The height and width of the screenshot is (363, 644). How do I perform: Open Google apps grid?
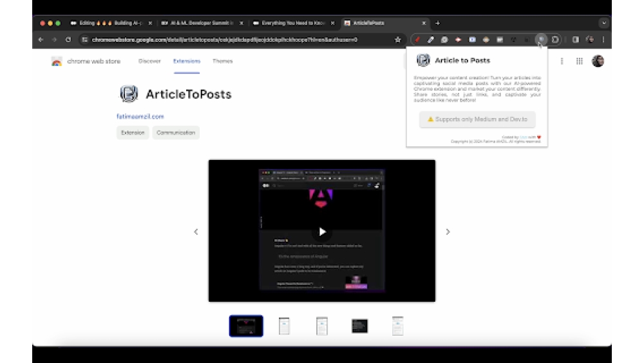[580, 61]
